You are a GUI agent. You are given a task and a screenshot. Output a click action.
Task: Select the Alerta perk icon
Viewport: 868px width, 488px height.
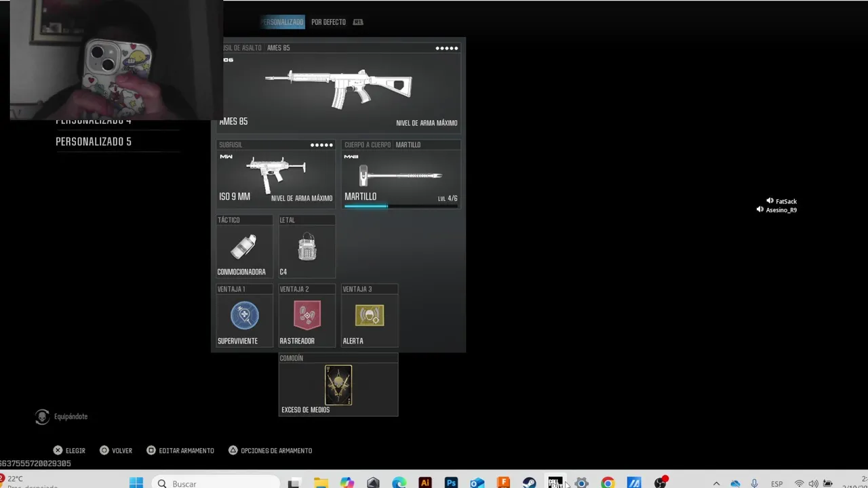370,315
